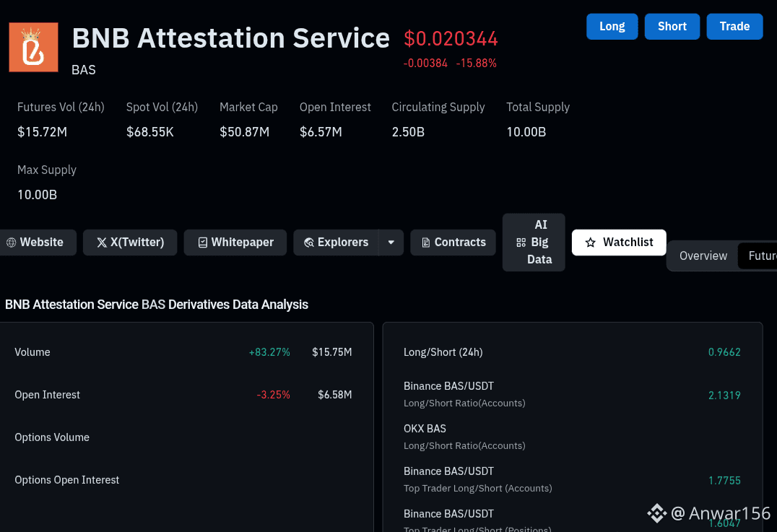The height and width of the screenshot is (532, 777).
Task: Click the OKX BAS row label
Action: (x=425, y=429)
